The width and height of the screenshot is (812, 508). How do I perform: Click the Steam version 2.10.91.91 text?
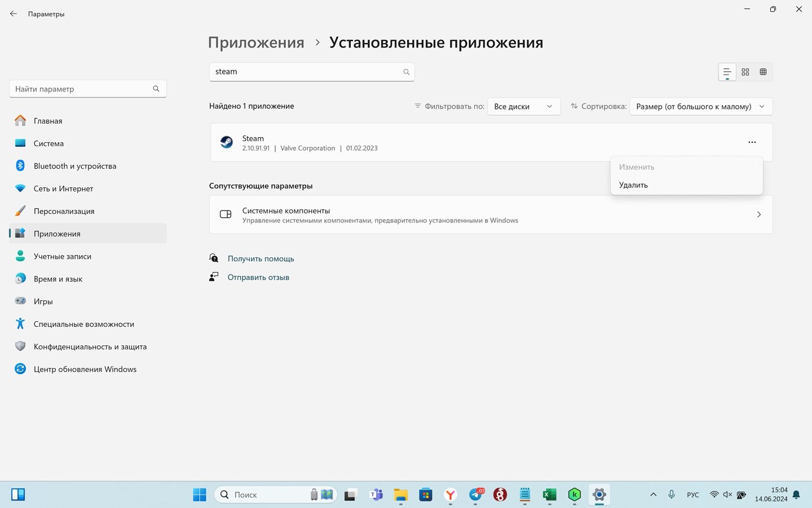pos(256,148)
